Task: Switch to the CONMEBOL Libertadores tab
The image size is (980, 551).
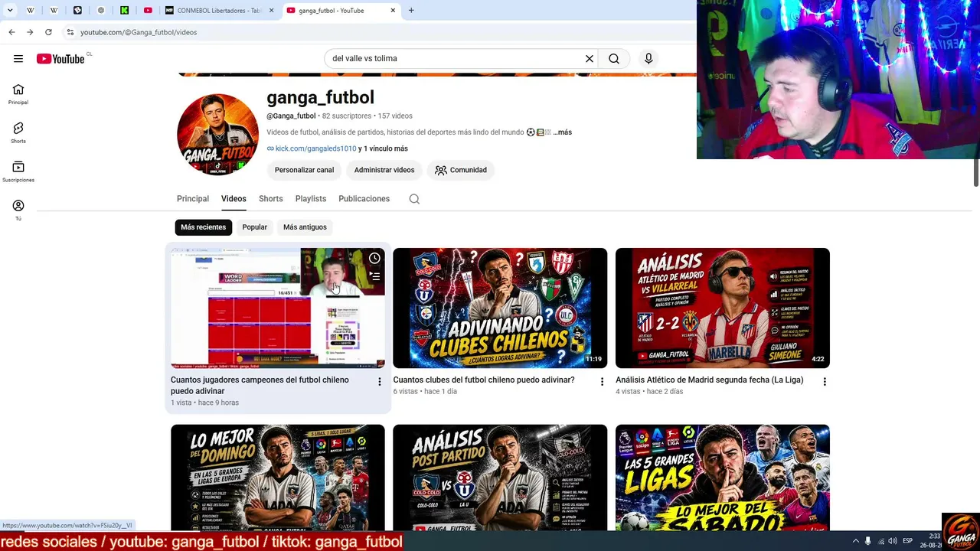Action: point(218,11)
